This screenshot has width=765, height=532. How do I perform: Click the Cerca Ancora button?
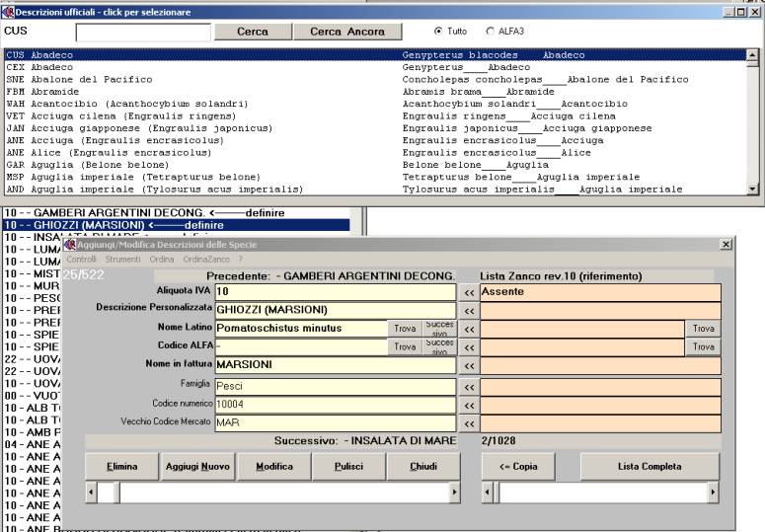tap(347, 32)
